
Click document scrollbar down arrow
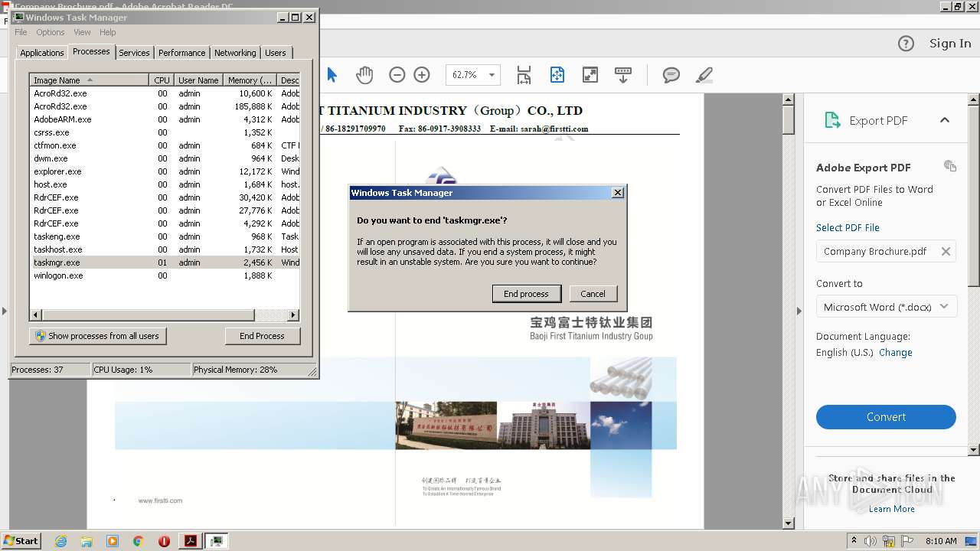point(789,523)
